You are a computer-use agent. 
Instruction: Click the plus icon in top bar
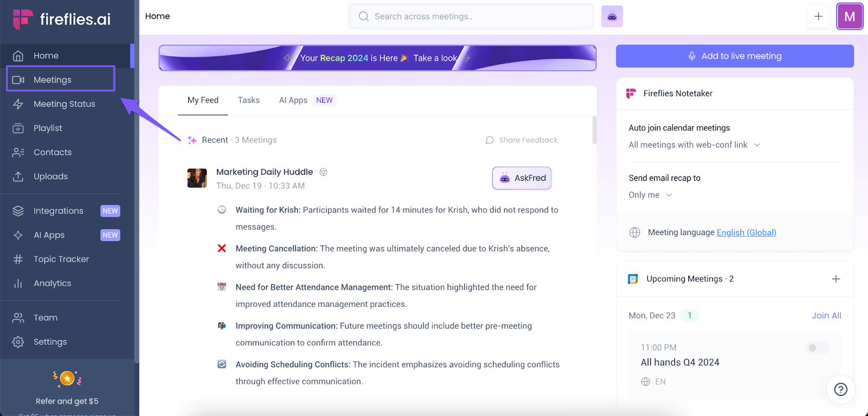[x=819, y=16]
